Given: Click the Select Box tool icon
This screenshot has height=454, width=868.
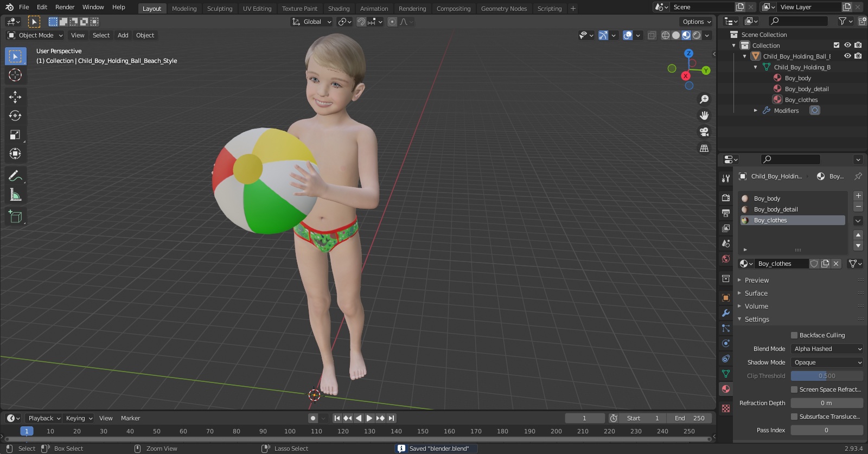Looking at the screenshot, I should [x=15, y=56].
